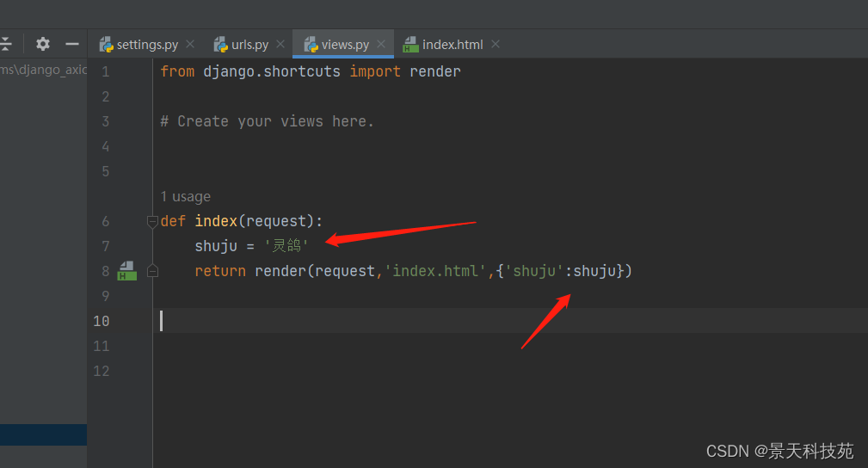This screenshot has width=868, height=468.
Task: Click line number 10 in the gutter
Action: click(x=102, y=321)
